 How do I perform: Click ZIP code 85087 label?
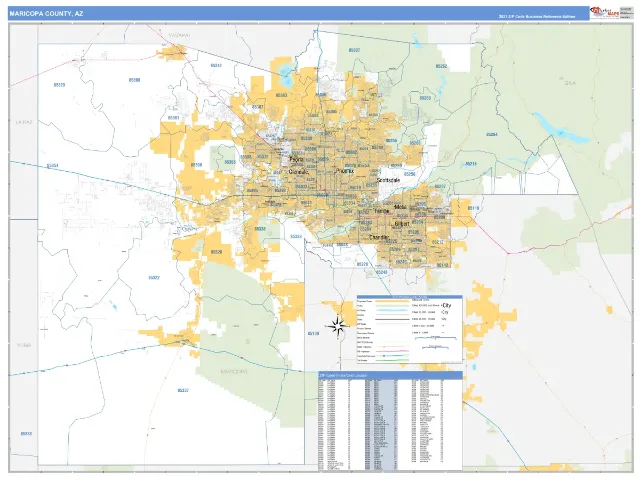(x=354, y=50)
